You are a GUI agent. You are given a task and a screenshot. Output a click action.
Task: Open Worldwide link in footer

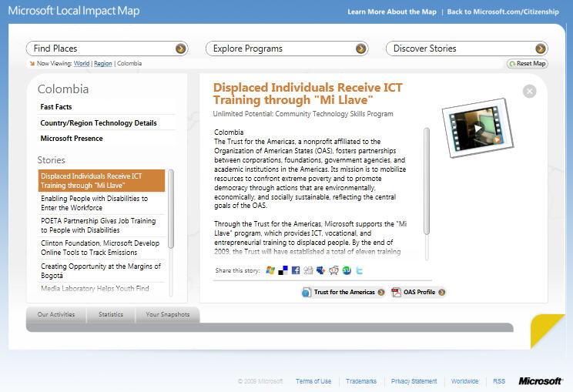[x=465, y=381]
